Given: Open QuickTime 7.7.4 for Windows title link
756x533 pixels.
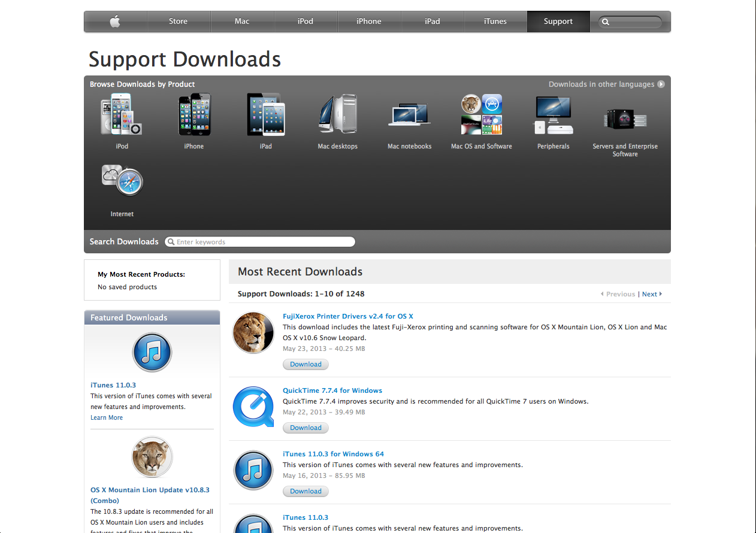Looking at the screenshot, I should click(x=332, y=390).
